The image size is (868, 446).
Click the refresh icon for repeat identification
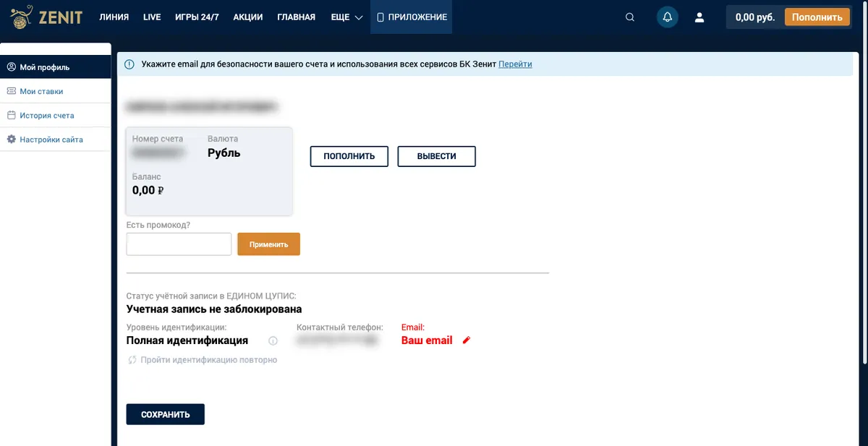coord(132,359)
